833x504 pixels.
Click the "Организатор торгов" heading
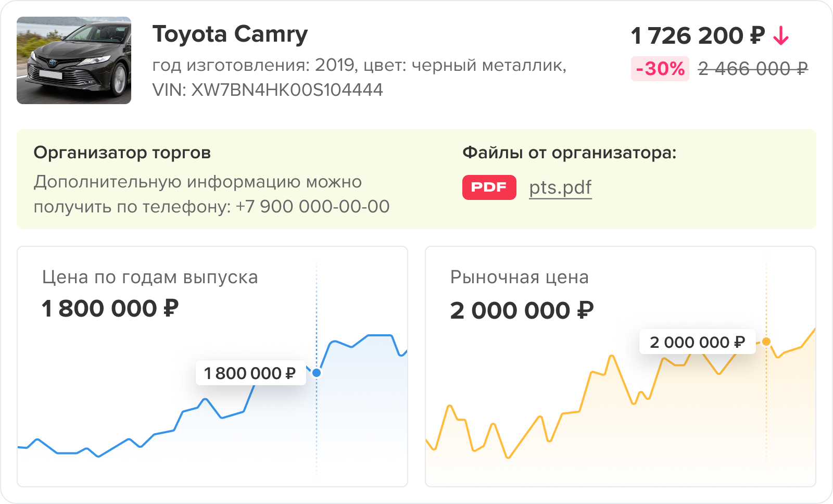click(x=122, y=153)
